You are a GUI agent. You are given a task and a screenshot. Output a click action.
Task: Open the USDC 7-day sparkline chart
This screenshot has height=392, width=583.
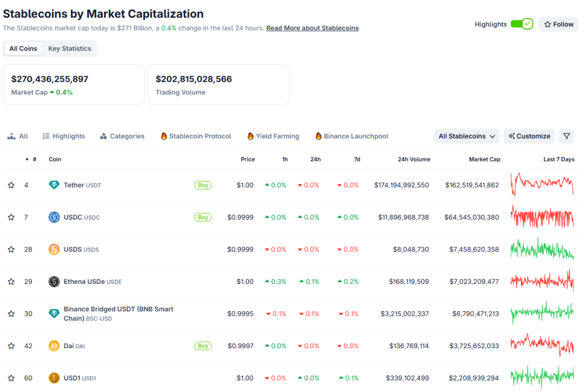click(542, 216)
